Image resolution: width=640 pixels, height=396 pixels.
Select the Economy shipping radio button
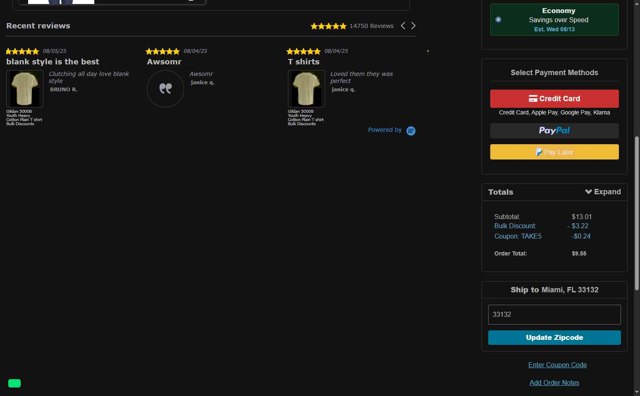click(498, 20)
